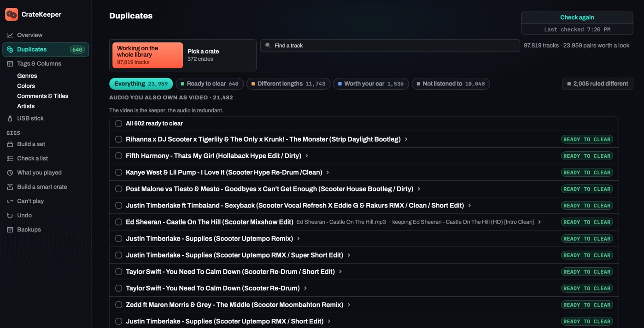
Task: Open the Artists section
Action: click(26, 106)
